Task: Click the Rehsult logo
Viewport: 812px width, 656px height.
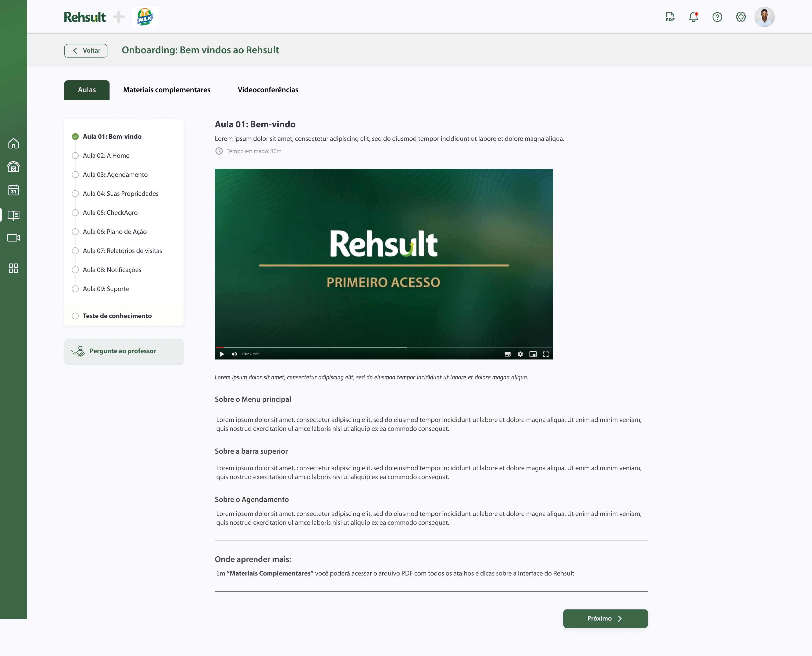Action: click(x=85, y=17)
